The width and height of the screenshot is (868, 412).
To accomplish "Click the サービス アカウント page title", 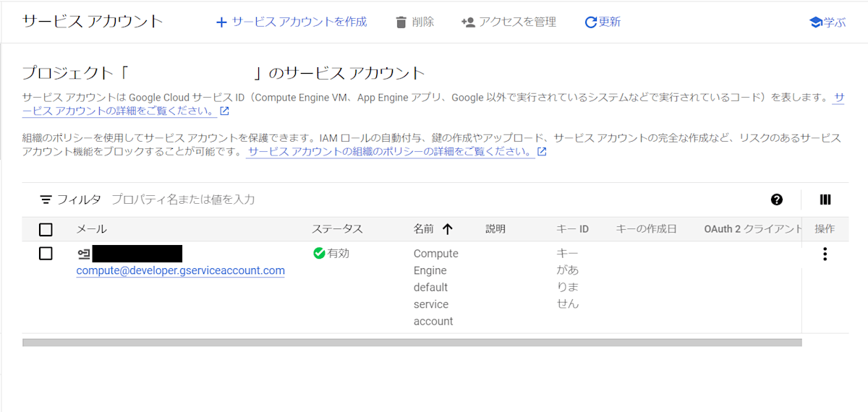I will [93, 21].
